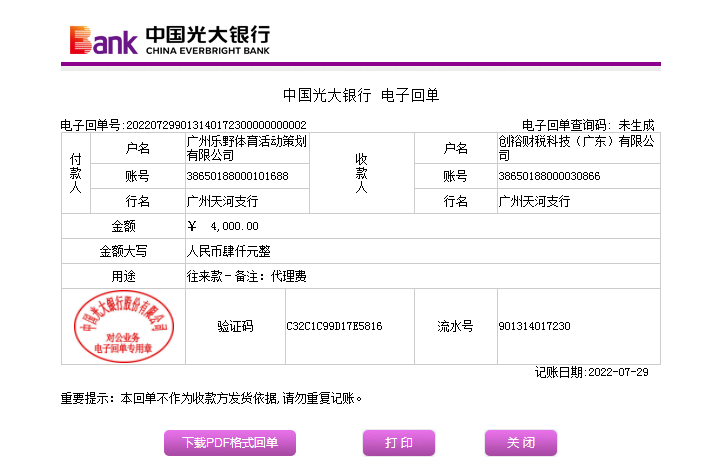Click the 电子回单查询码 未生成 text

(x=588, y=125)
